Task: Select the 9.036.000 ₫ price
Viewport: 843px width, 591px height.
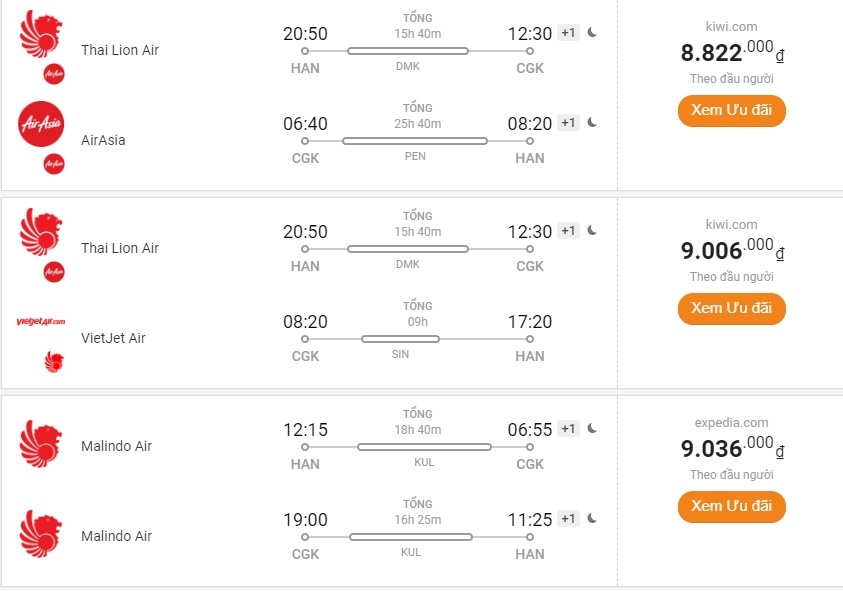Action: [731, 447]
